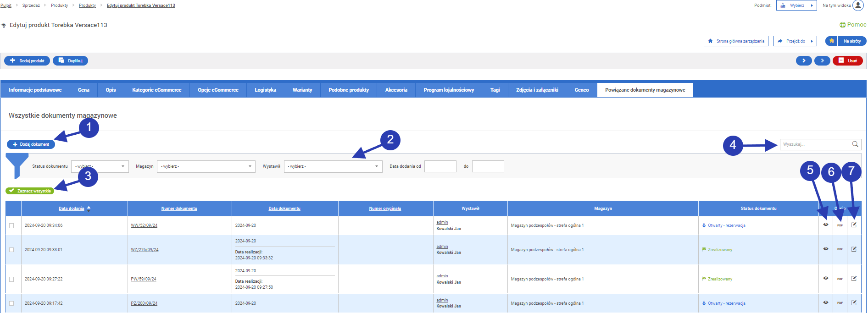Open user profile avatar icon

[858, 5]
